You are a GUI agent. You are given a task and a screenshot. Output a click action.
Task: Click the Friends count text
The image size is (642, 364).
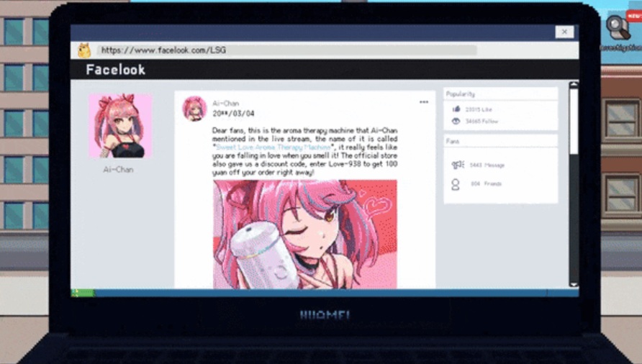[486, 184]
